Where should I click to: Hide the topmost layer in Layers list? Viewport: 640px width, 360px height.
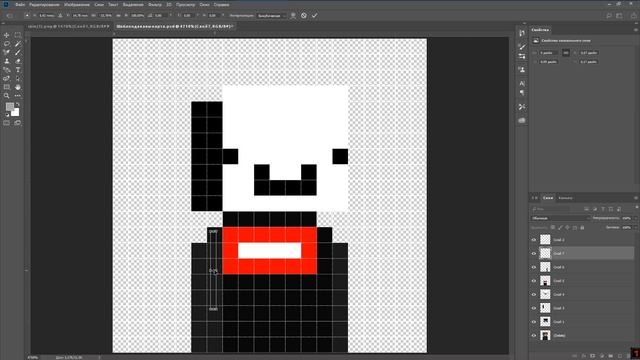point(533,240)
